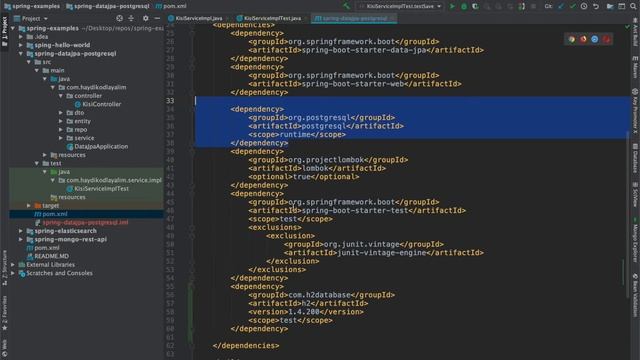The width and height of the screenshot is (640, 360).
Task: Expand External Libraries arrow
Action: click(x=13, y=264)
